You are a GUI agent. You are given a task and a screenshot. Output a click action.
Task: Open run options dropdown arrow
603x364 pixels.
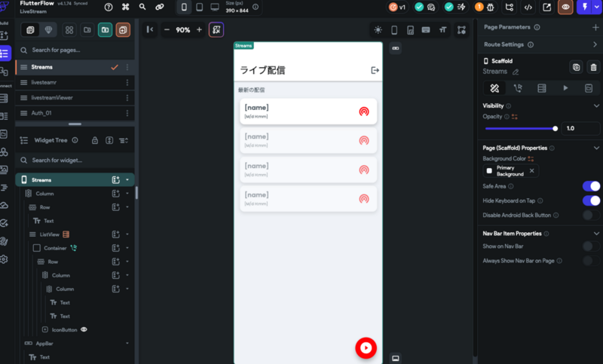(597, 7)
